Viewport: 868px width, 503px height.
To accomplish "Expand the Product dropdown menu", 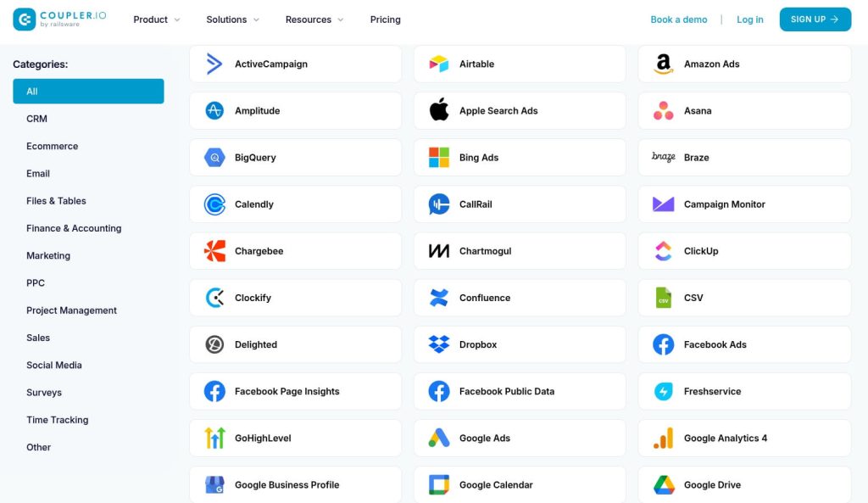I will 157,20.
